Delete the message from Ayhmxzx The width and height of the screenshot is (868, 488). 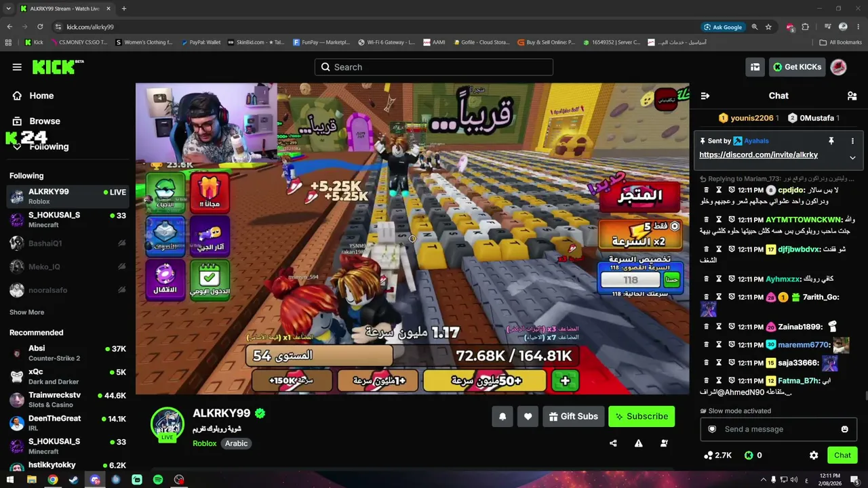tap(706, 279)
